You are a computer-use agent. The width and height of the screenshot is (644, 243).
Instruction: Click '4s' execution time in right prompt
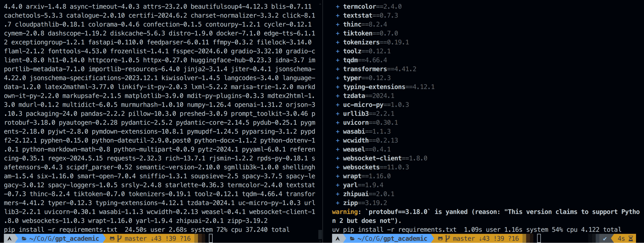(x=621, y=239)
